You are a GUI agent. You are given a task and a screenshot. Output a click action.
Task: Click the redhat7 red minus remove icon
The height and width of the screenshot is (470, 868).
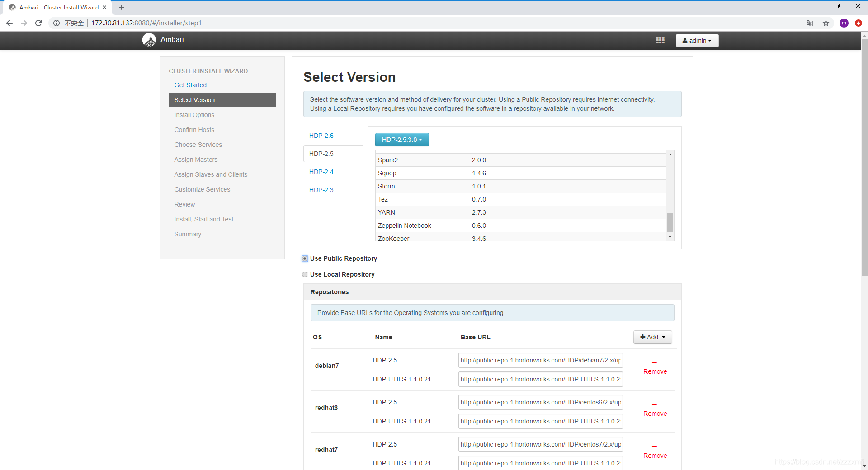click(x=654, y=446)
